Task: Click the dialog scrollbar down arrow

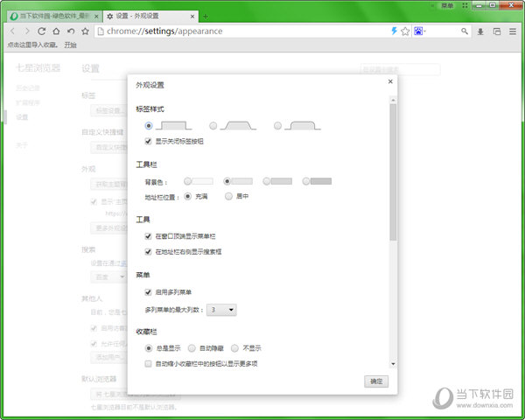Action: pyautogui.click(x=393, y=364)
